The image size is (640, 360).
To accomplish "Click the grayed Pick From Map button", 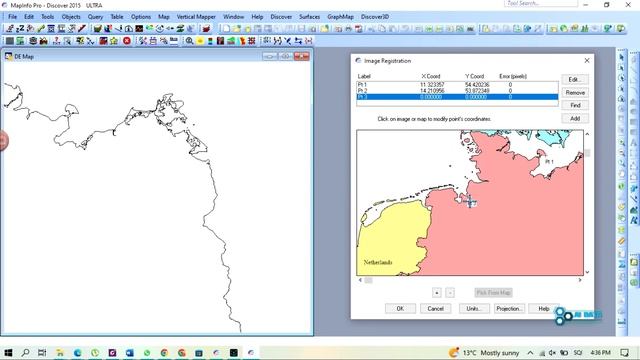I will [493, 293].
